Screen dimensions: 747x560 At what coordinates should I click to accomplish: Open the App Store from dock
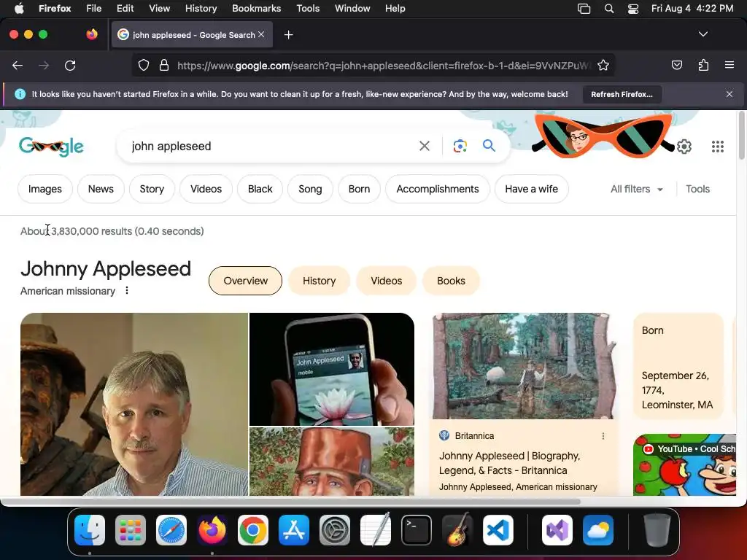coord(294,530)
